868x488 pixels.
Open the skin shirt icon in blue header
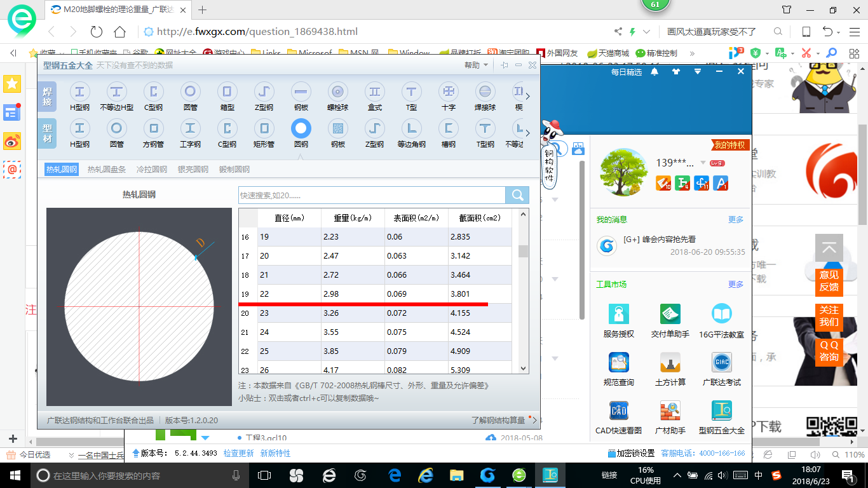[676, 72]
